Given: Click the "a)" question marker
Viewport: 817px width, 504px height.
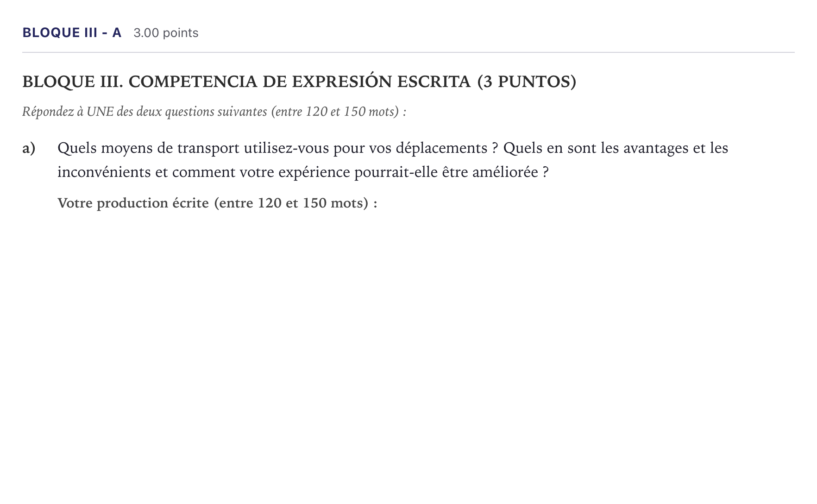Looking at the screenshot, I should [x=29, y=148].
